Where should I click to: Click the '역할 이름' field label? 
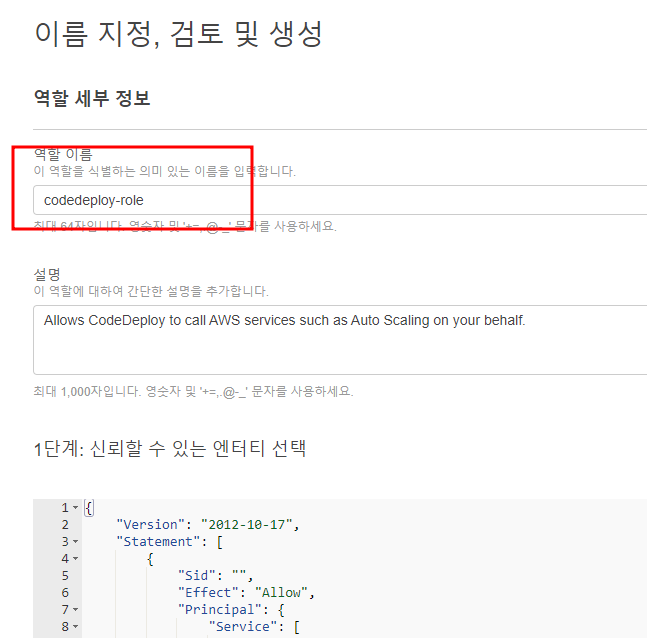click(63, 154)
